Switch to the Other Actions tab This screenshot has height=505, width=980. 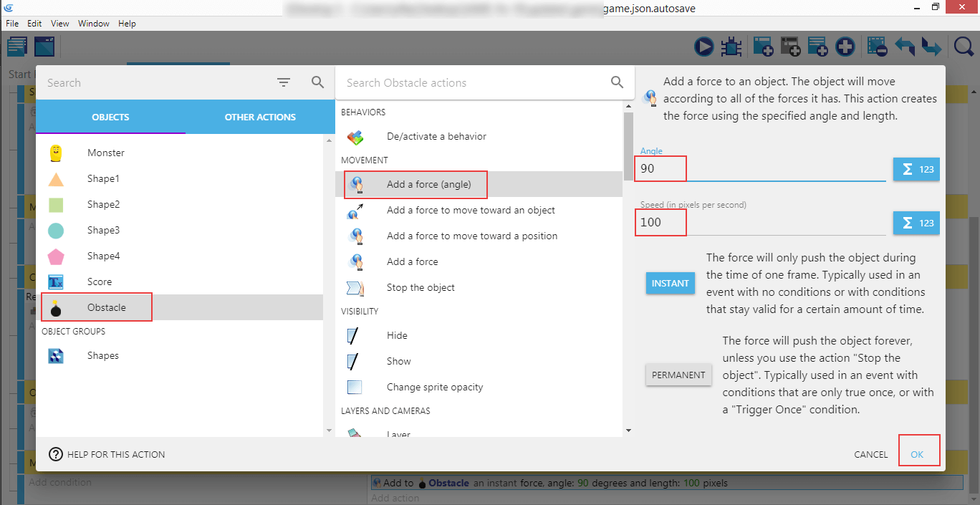260,117
